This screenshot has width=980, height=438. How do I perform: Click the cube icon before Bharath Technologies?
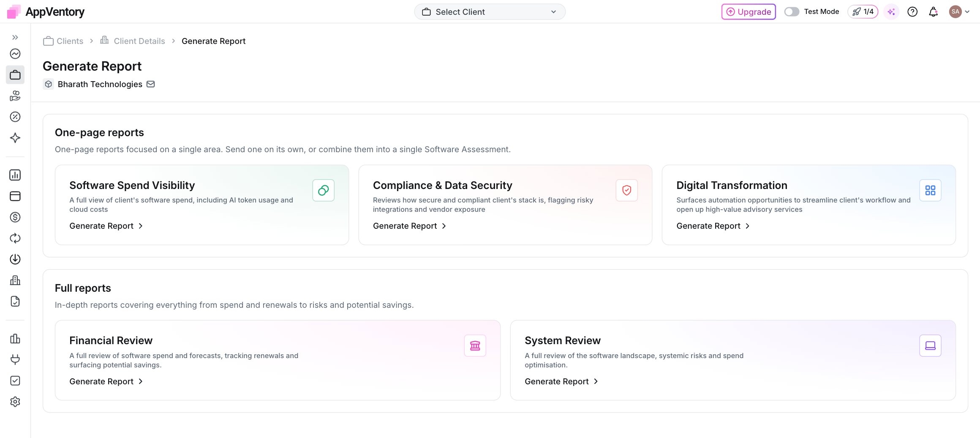pyautogui.click(x=49, y=84)
